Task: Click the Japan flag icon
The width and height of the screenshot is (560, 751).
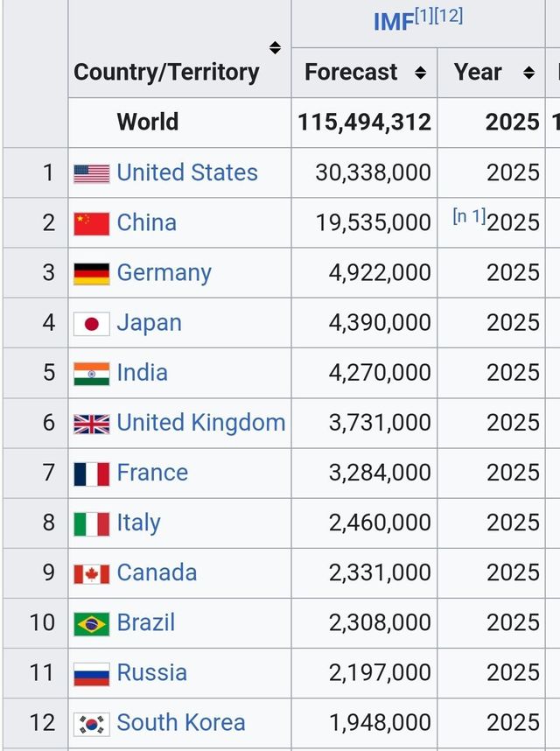Action: tap(91, 323)
